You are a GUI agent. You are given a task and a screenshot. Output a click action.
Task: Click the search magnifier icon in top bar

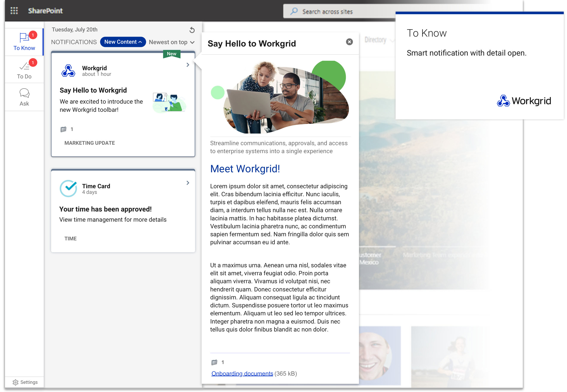pos(294,11)
